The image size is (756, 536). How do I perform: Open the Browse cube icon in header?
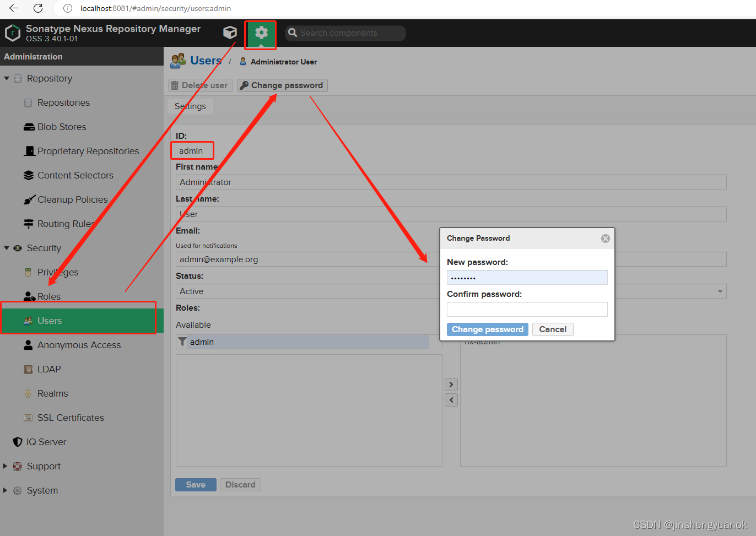pos(230,33)
